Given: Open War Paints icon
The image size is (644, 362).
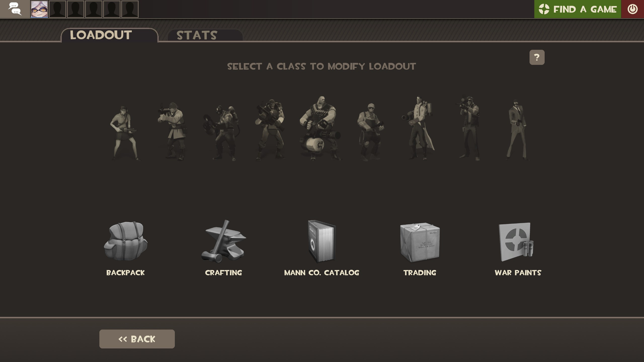Looking at the screenshot, I should 516,242.
